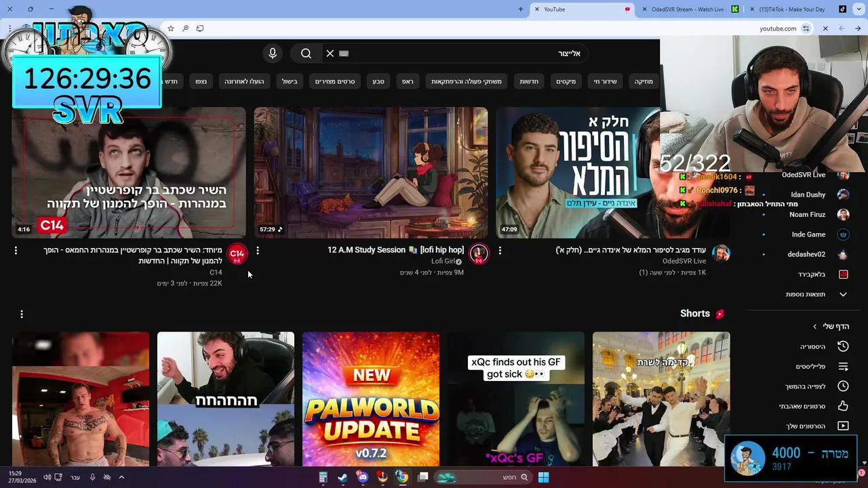Click the taskbar volume speaker icon
The width and height of the screenshot is (868, 488).
pos(47,477)
